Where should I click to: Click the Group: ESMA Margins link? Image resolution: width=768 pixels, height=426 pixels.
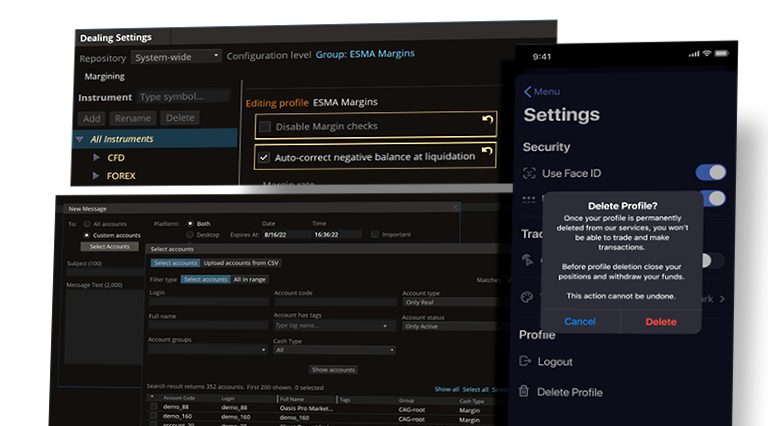(x=365, y=54)
